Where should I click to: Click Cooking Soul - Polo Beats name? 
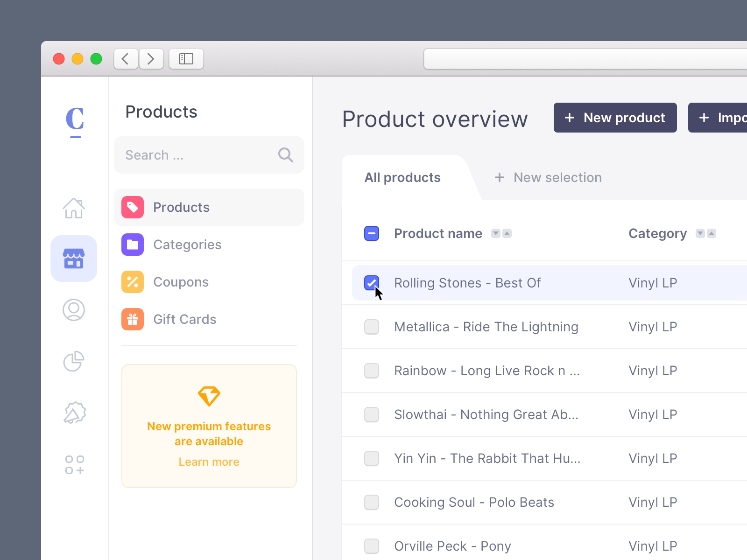point(474,502)
